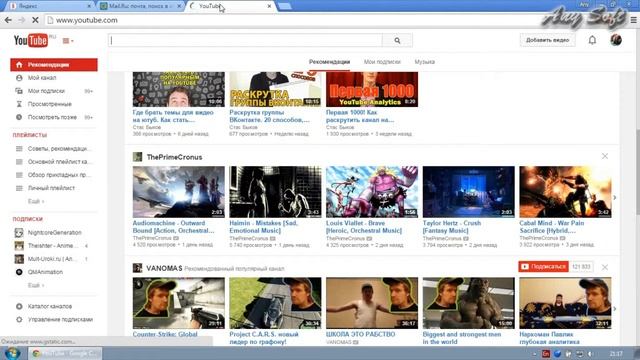Click the hourglass icon beside Просмотренные
This screenshot has width=640, height=360.
point(19,104)
